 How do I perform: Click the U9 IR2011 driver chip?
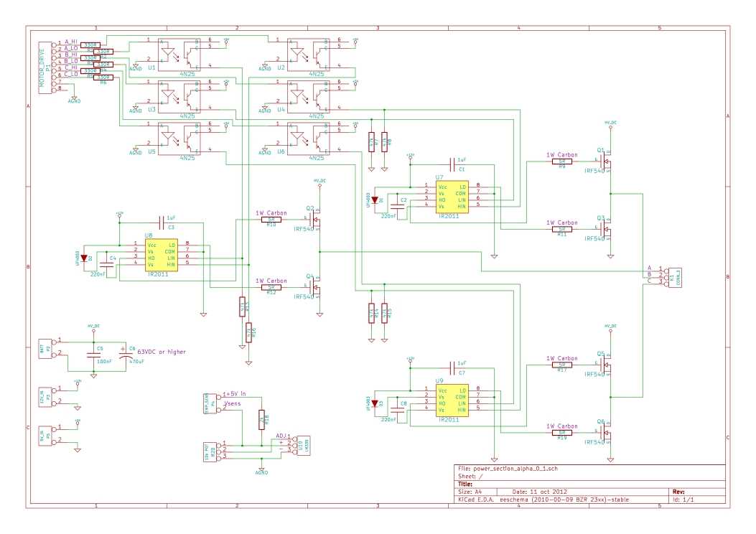[452, 400]
